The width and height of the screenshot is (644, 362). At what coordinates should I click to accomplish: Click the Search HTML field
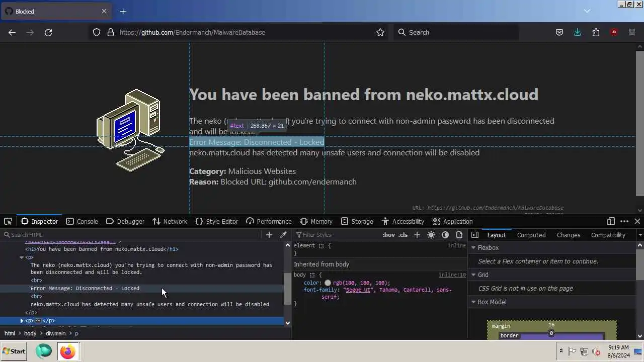131,235
